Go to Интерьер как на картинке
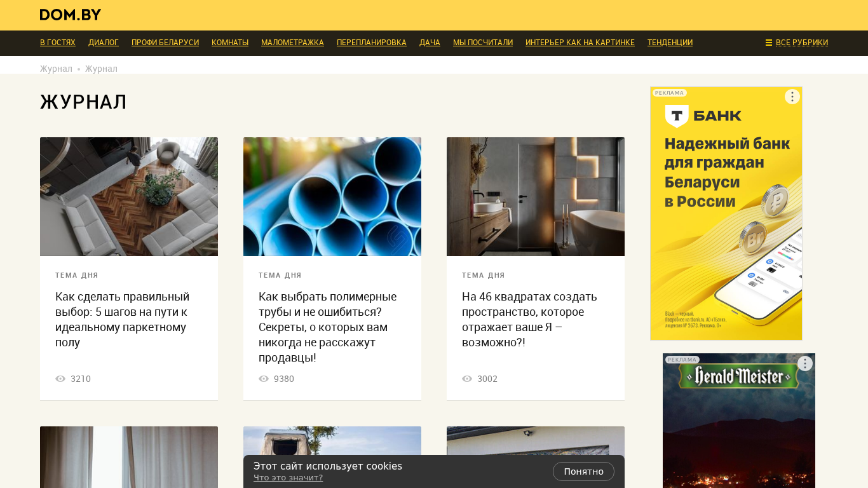The image size is (868, 488). pyautogui.click(x=580, y=43)
